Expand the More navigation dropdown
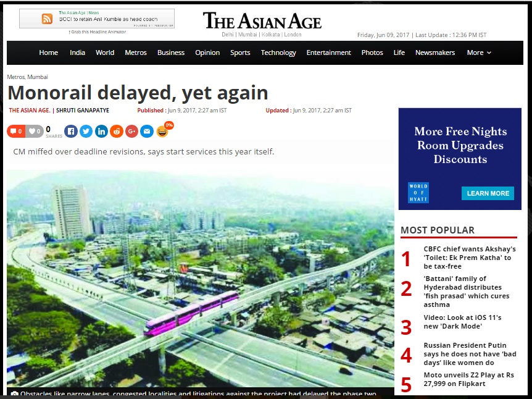The image size is (532, 399). tap(479, 52)
